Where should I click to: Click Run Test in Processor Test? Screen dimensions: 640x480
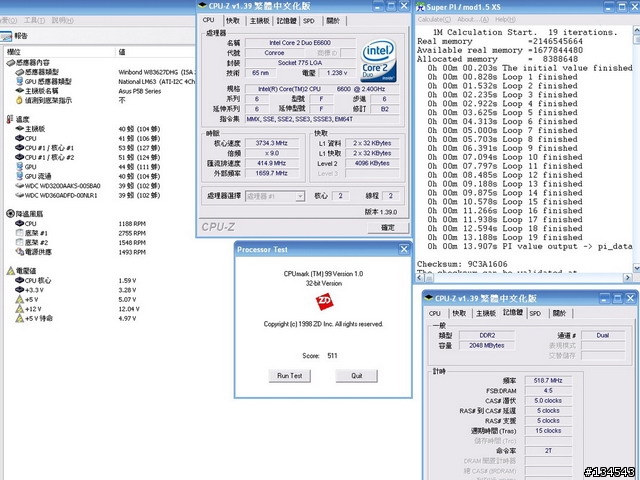[290, 376]
